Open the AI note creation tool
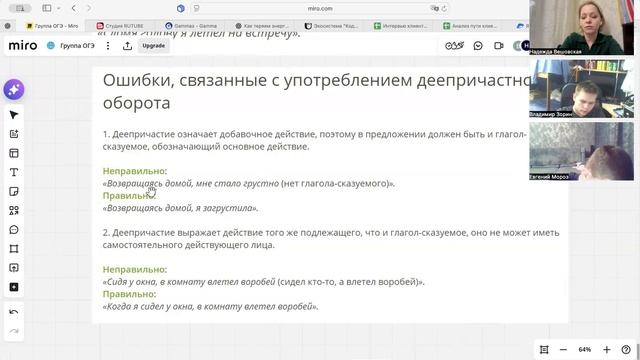This screenshot has height=360, width=640. 14,134
